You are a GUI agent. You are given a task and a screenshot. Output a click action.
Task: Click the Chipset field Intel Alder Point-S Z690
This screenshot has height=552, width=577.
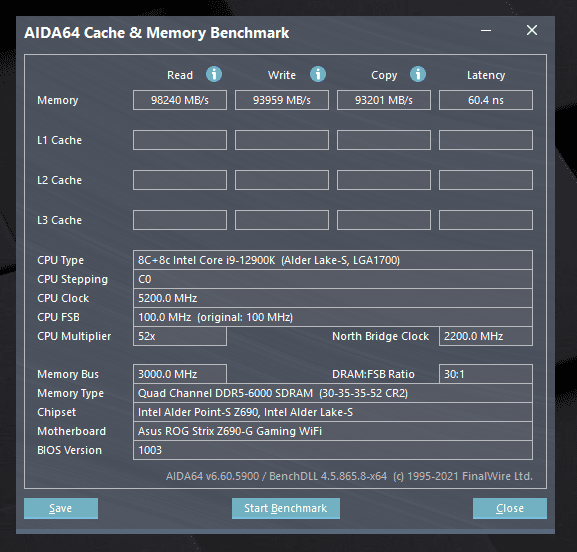click(x=333, y=412)
